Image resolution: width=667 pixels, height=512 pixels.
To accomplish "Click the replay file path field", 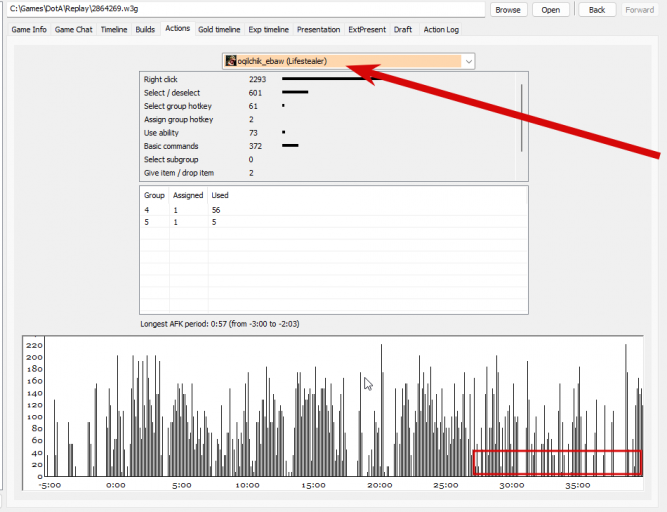I will click(x=246, y=9).
